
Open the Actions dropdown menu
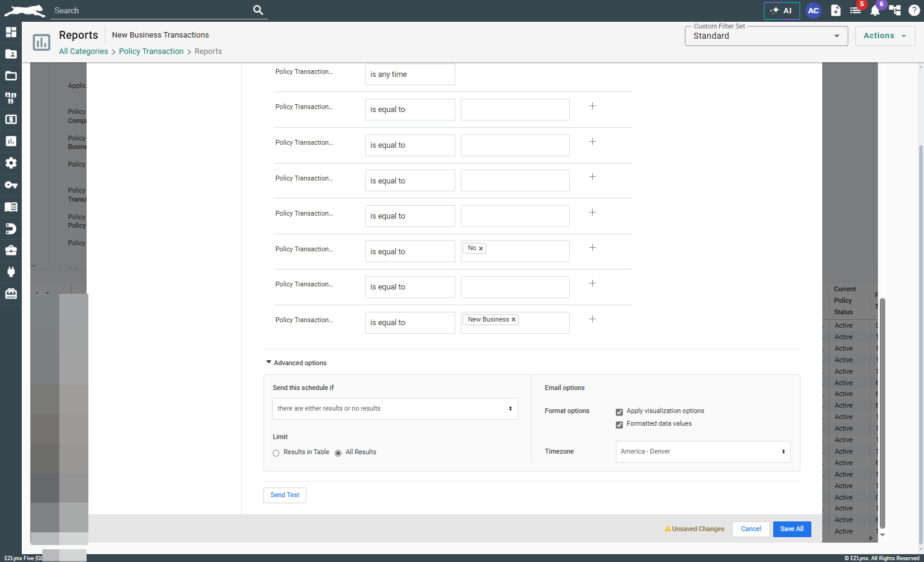coord(885,36)
